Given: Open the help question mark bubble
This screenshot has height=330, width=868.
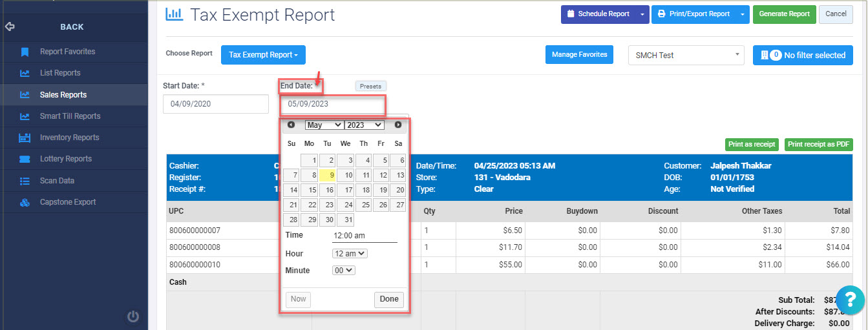Looking at the screenshot, I should (x=850, y=300).
